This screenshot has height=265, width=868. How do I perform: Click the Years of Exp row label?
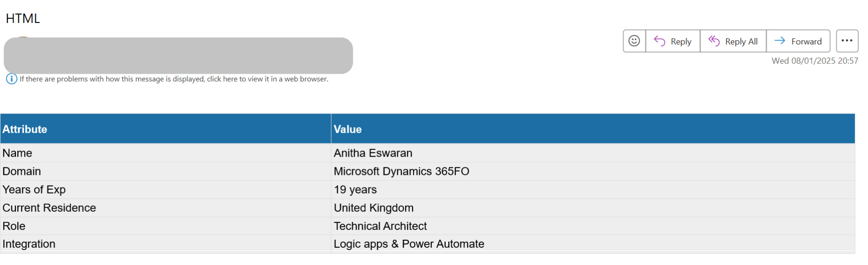(x=34, y=190)
